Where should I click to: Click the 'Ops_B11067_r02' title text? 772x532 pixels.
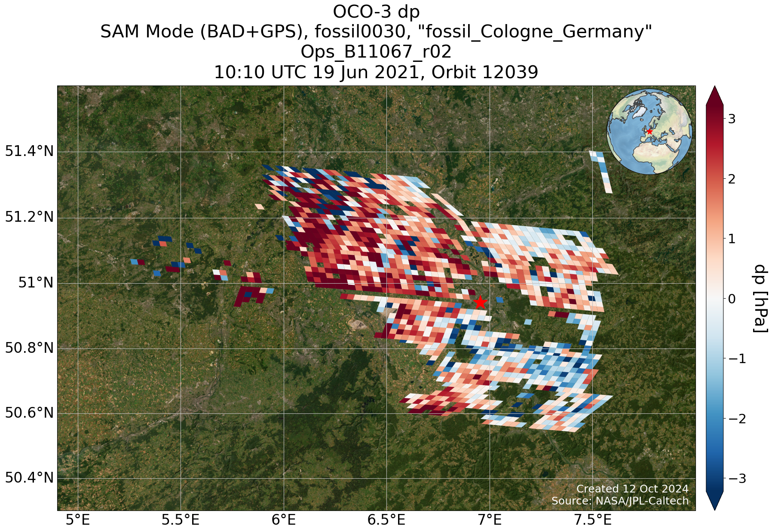pos(376,52)
